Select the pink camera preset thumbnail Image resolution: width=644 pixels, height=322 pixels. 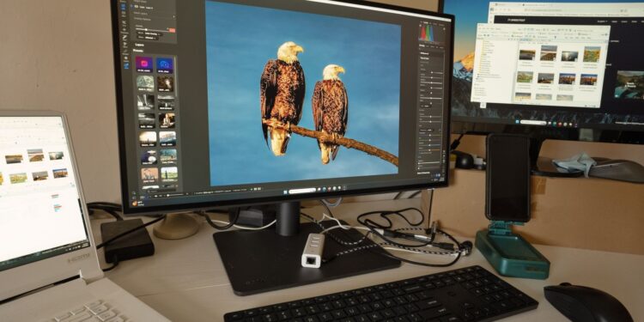coord(144,64)
